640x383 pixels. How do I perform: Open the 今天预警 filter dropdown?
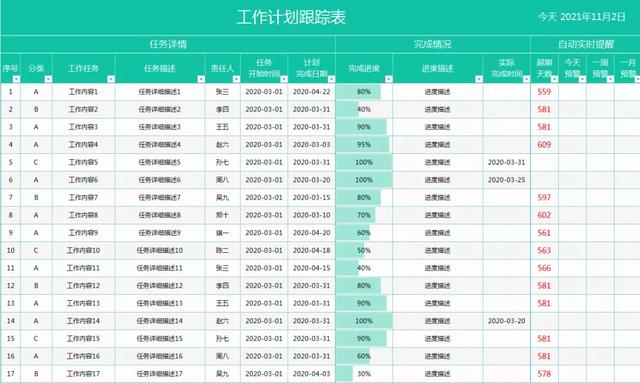click(x=582, y=79)
